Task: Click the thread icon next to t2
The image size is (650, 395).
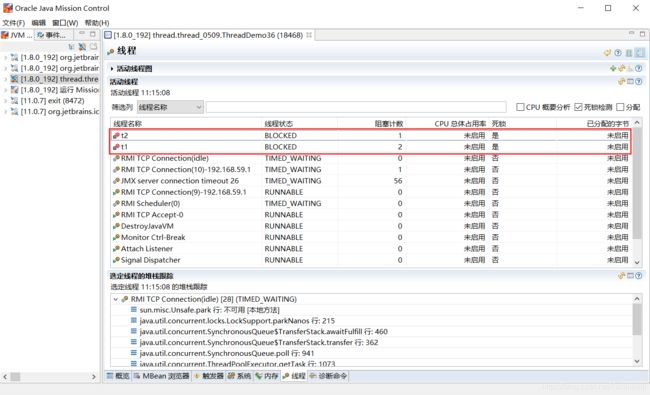Action: point(116,136)
